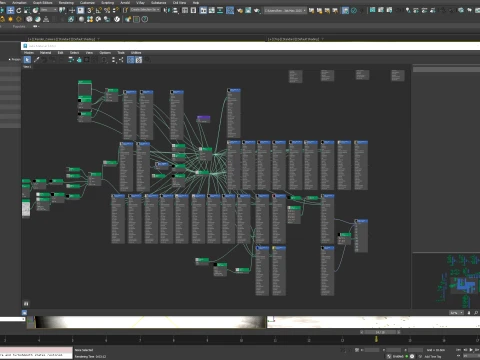Open the project path dropdown in toolbar

click(x=285, y=11)
